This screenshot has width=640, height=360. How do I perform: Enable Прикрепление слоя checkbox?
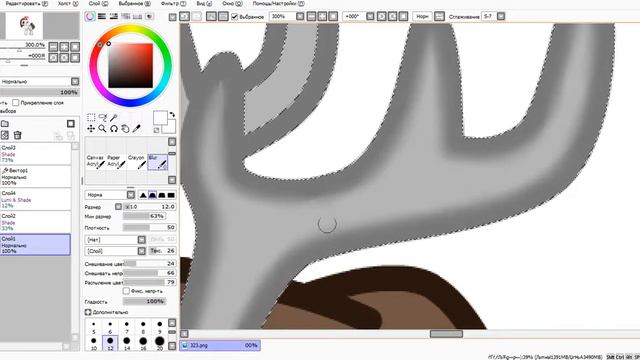(16, 102)
